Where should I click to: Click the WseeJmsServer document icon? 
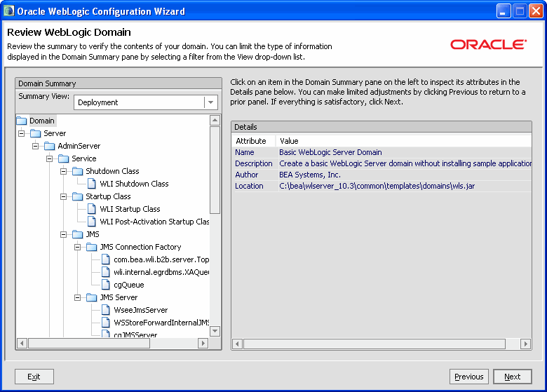click(x=106, y=310)
